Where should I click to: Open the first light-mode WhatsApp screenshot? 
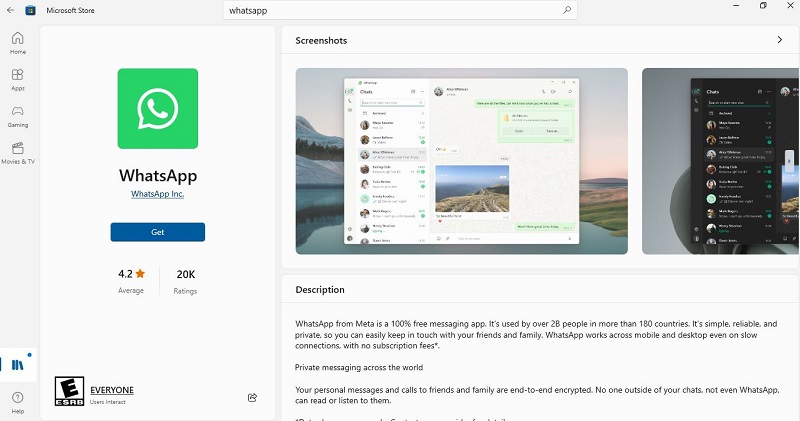tap(462, 161)
